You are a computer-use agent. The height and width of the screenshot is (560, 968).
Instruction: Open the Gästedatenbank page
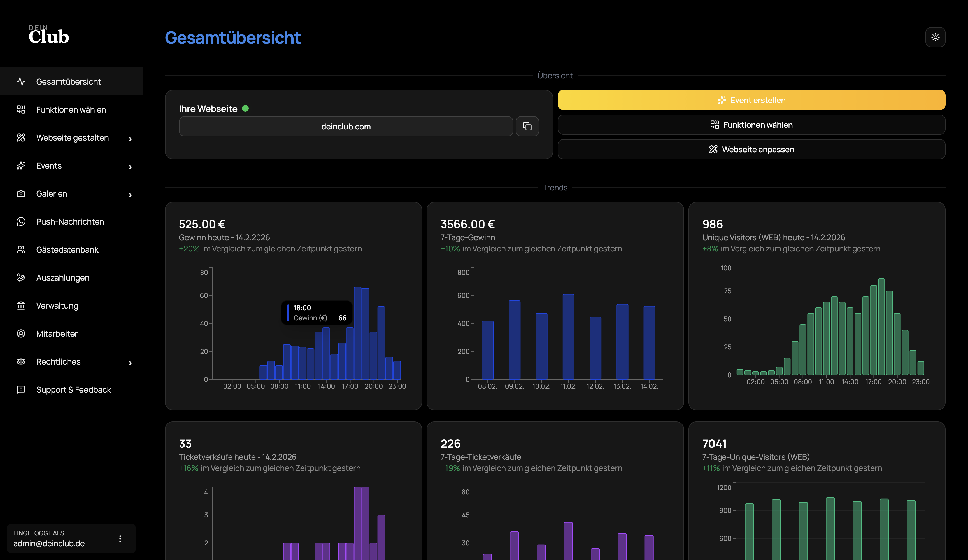click(x=71, y=250)
